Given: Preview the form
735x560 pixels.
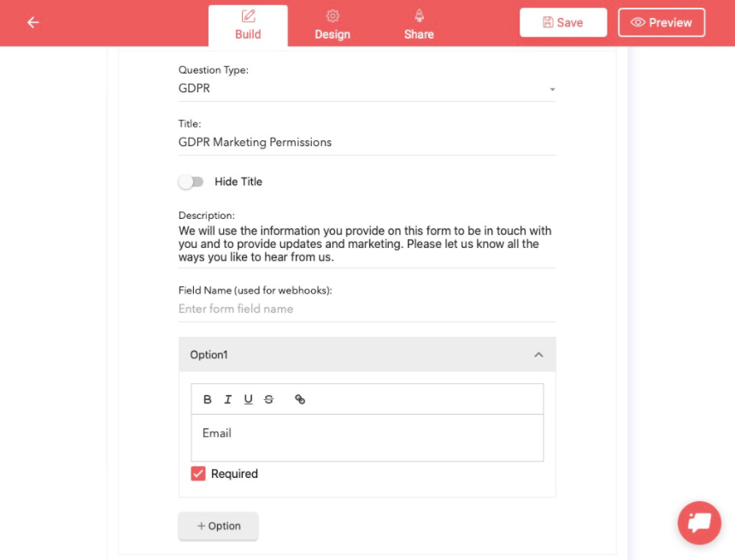Looking at the screenshot, I should pyautogui.click(x=661, y=22).
